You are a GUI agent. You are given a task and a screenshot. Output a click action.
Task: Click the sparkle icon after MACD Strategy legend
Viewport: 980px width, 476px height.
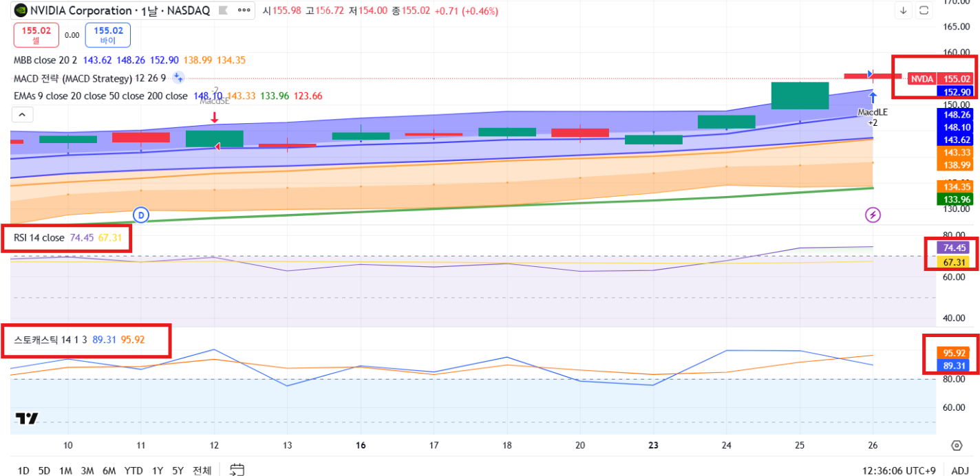[x=178, y=77]
